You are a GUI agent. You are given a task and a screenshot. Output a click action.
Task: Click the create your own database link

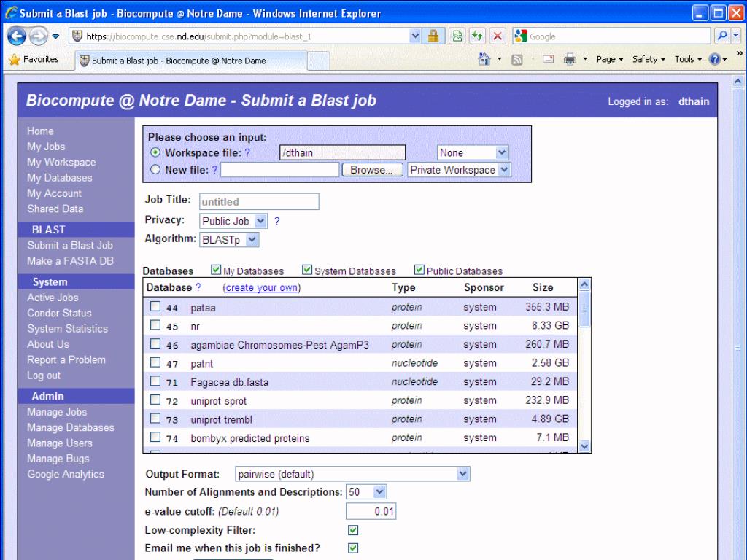(262, 287)
